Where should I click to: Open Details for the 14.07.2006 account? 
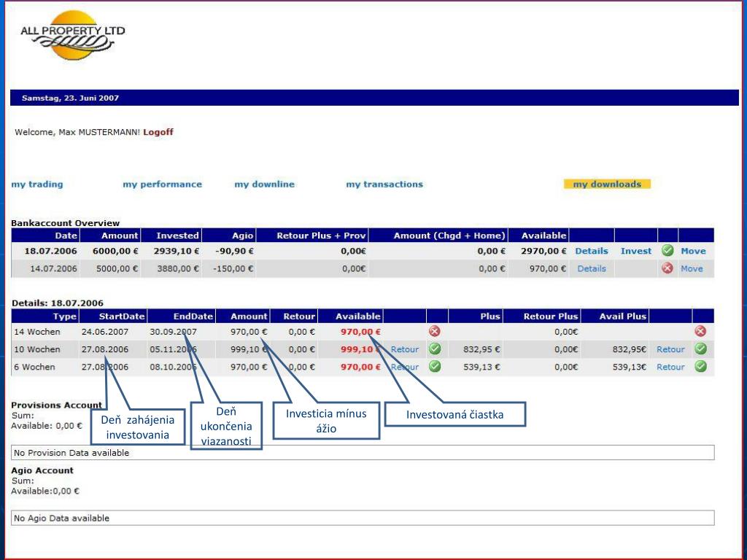click(592, 268)
